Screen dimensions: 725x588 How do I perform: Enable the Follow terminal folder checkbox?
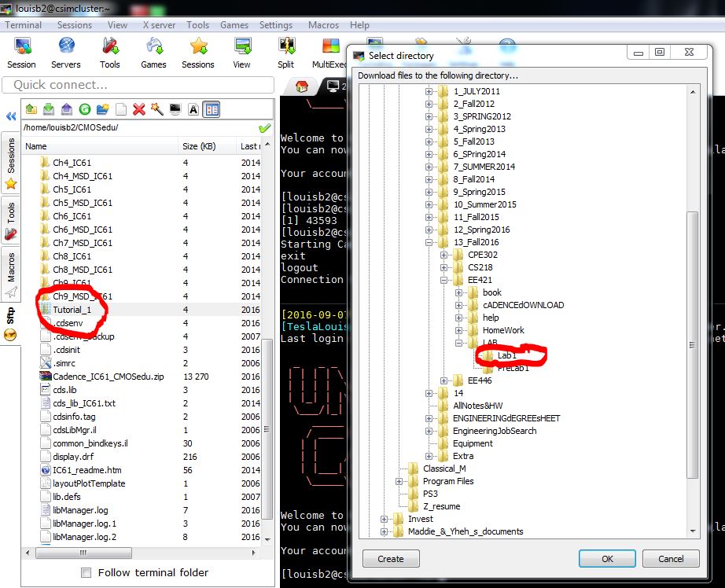click(x=86, y=573)
